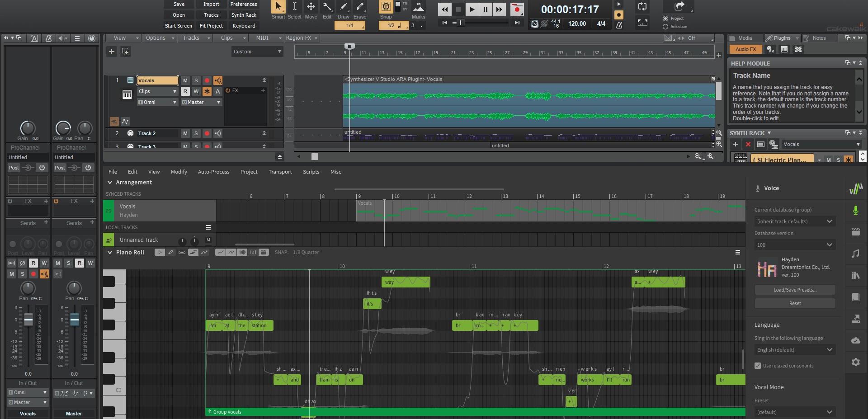The height and width of the screenshot is (419, 868).
Task: Click the Synth Rack button
Action: coord(244,15)
